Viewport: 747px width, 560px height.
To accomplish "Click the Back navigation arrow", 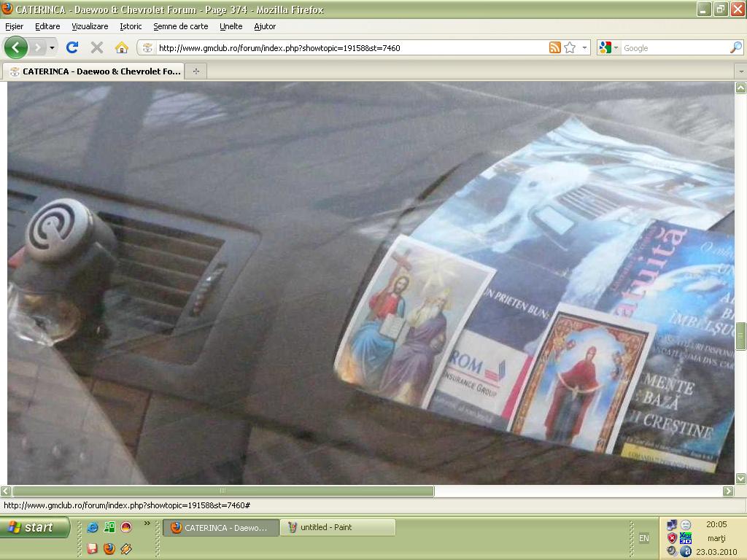I will pyautogui.click(x=15, y=47).
